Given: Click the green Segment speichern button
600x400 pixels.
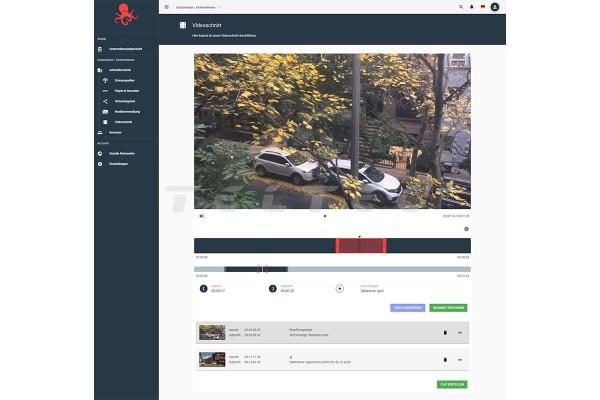Looking at the screenshot, I should [449, 308].
